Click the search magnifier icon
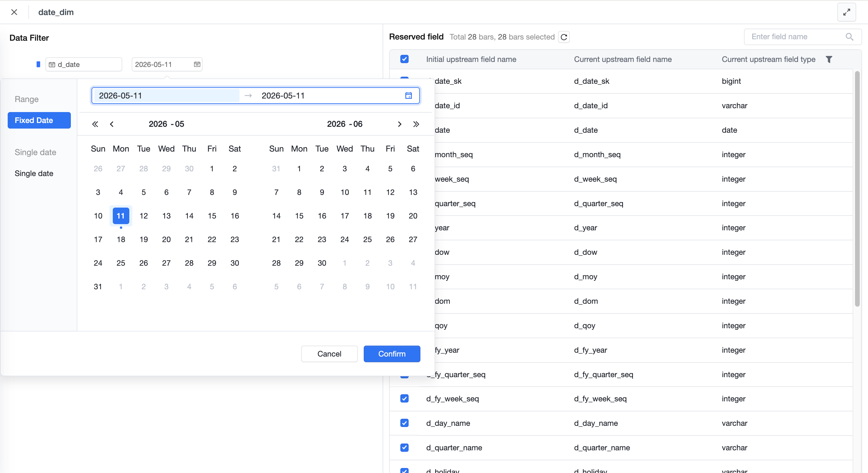Image resolution: width=868 pixels, height=473 pixels. pos(849,37)
